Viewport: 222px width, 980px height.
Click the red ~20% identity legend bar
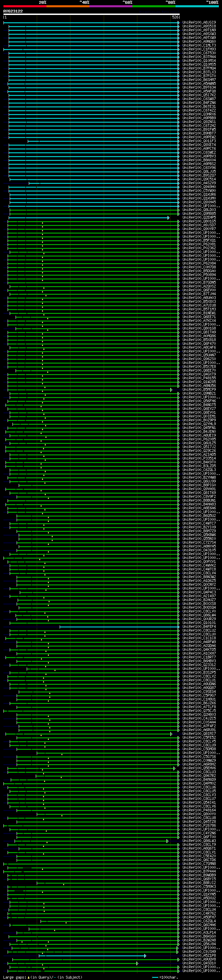pyautogui.click(x=25, y=7)
